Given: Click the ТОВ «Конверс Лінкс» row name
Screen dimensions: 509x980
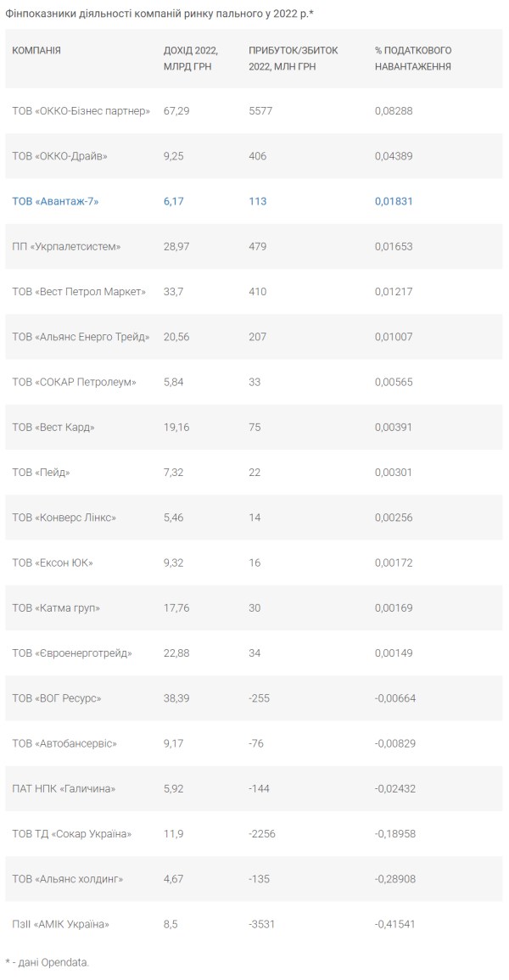Looking at the screenshot, I should [x=64, y=518].
